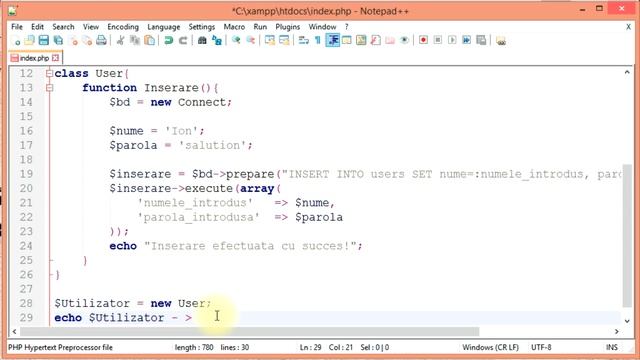Click the Close All toolbar icon
Screen dimensions: 640x360
click(87, 40)
